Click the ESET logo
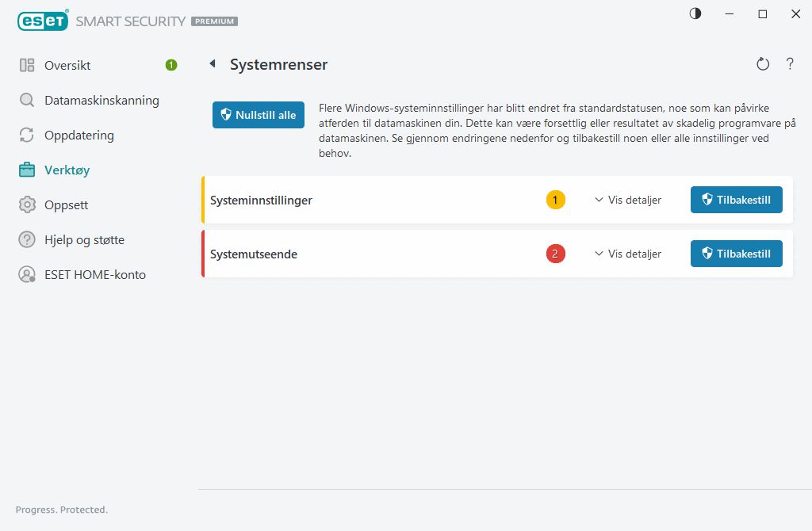The height and width of the screenshot is (531, 812). (43, 20)
